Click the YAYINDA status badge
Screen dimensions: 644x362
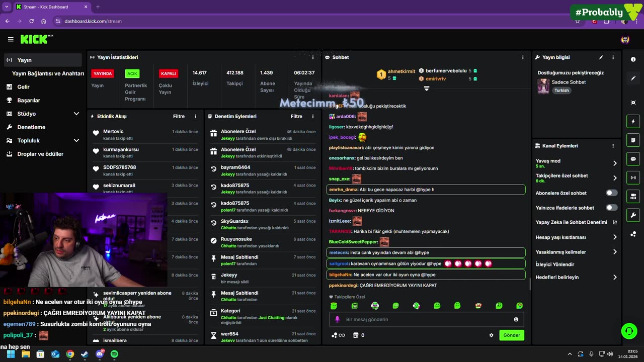click(103, 73)
